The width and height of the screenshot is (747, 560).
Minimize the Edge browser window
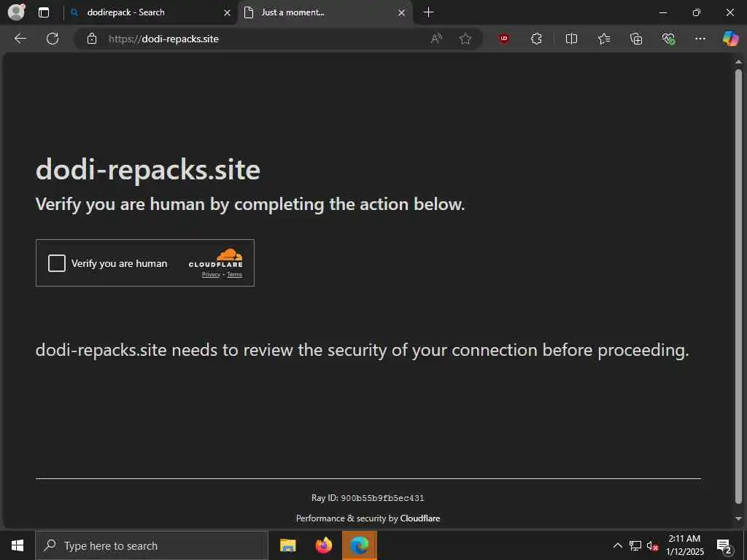click(x=662, y=13)
